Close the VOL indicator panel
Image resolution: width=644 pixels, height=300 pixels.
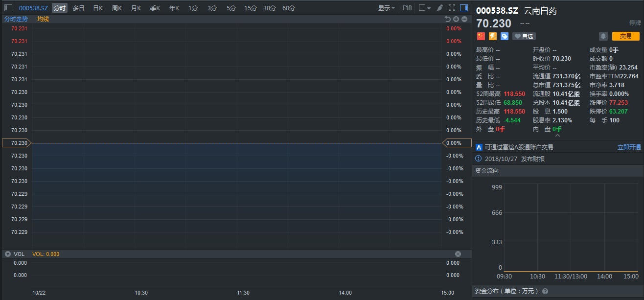click(x=458, y=254)
